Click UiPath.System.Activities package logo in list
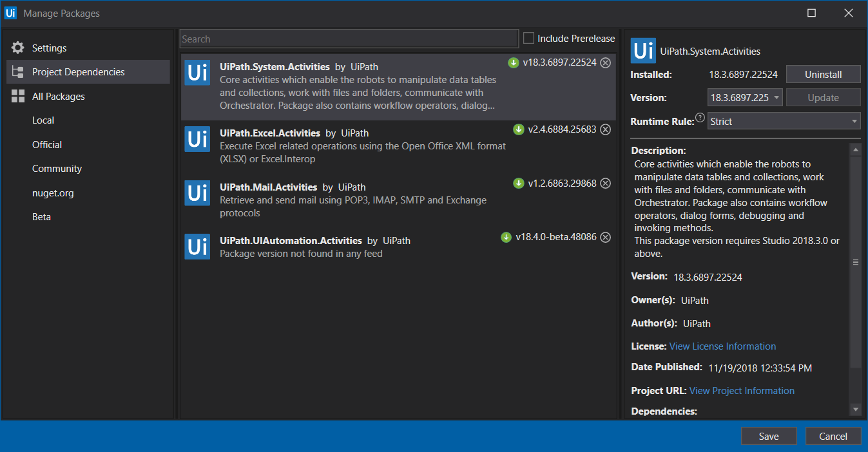This screenshot has height=452, width=868. coord(197,72)
